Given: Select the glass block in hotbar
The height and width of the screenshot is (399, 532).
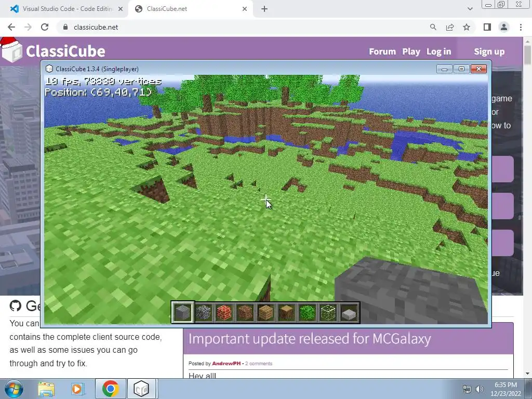Looking at the screenshot, I should [328, 312].
